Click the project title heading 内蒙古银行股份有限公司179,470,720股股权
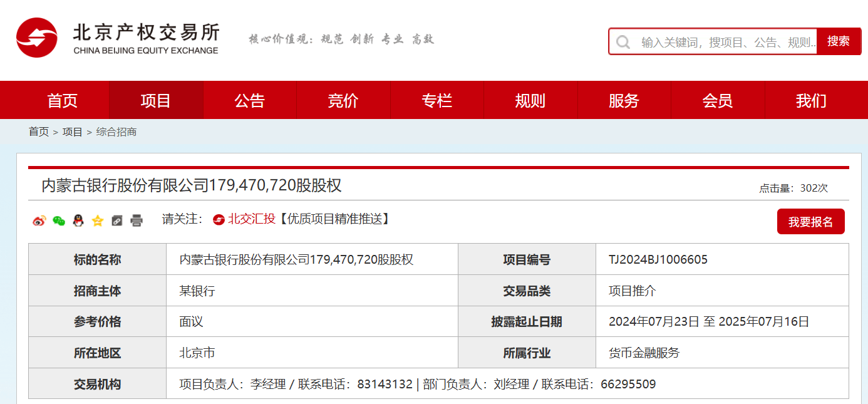868x404 pixels. click(192, 185)
